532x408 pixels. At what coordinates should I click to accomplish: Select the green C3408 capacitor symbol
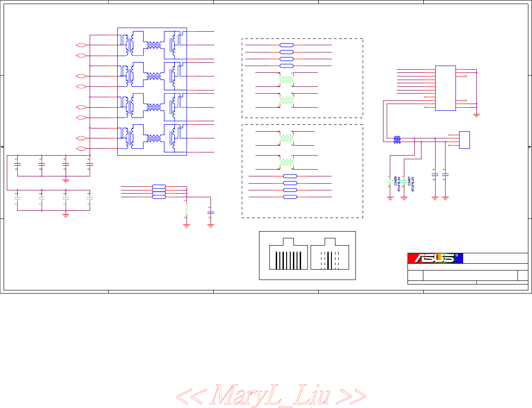tap(390, 182)
